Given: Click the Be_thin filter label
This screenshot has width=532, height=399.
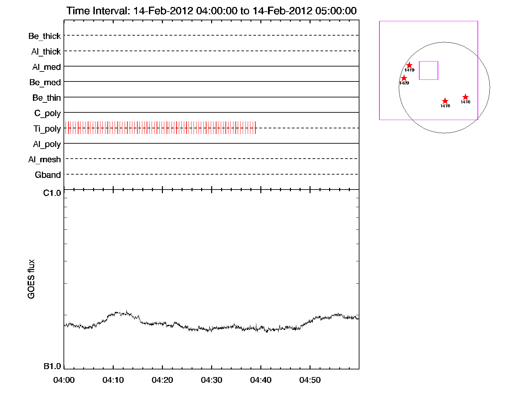Looking at the screenshot, I should (47, 98).
